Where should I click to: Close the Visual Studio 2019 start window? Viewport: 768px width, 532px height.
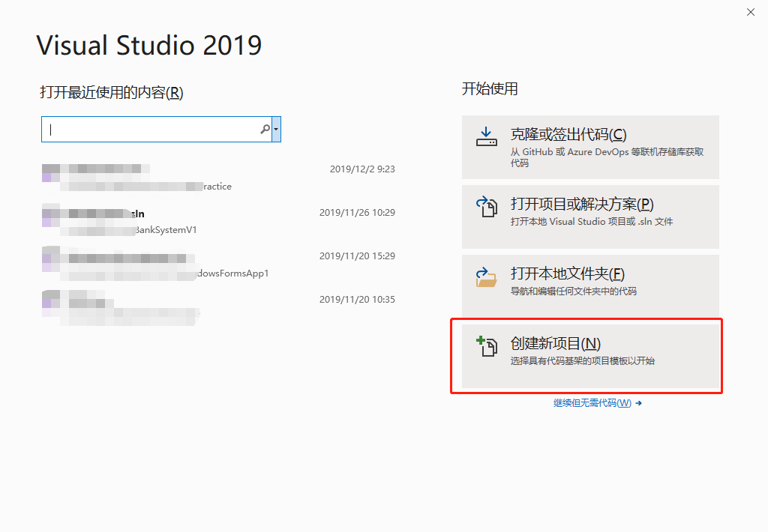[x=750, y=12]
